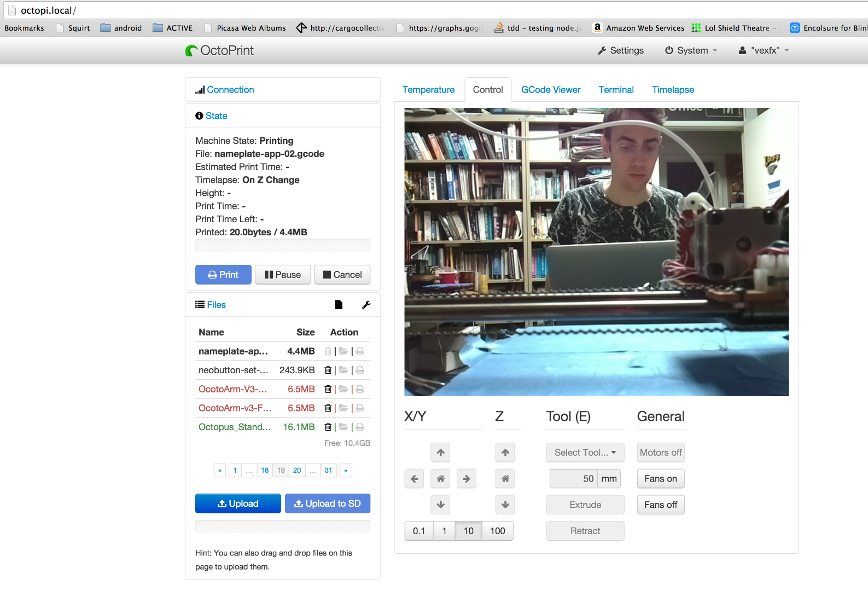Click the SD card file icon in Files header
This screenshot has height=591, width=868.
pyautogui.click(x=339, y=305)
